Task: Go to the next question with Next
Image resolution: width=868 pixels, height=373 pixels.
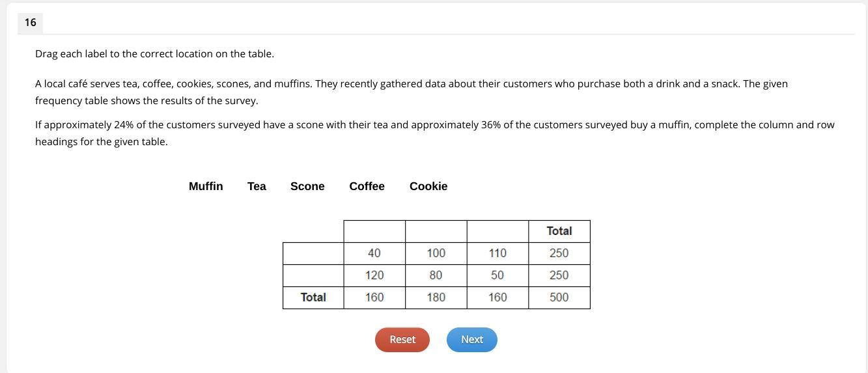Action: click(471, 340)
